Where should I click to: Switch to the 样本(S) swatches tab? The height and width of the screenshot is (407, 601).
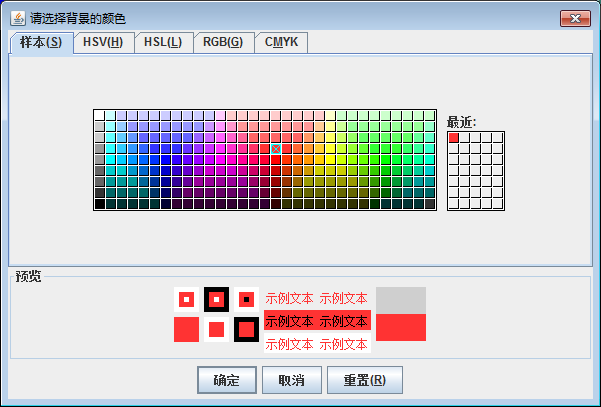click(41, 43)
